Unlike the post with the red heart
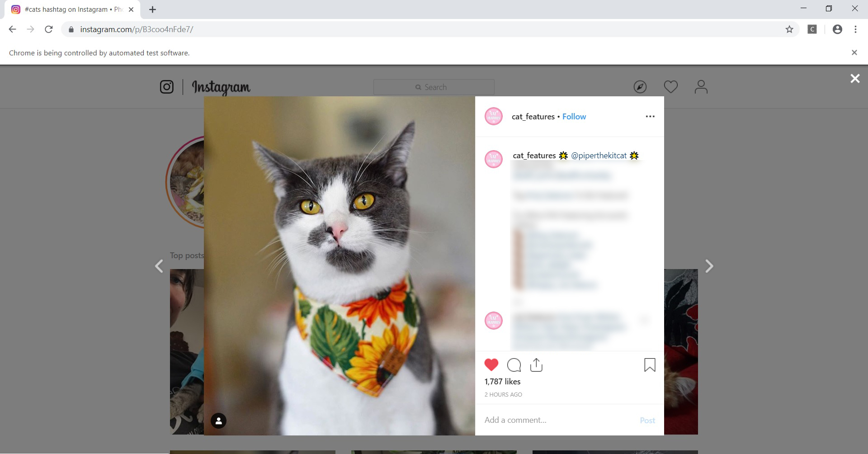Screen dimensions: 868x454 point(491,365)
